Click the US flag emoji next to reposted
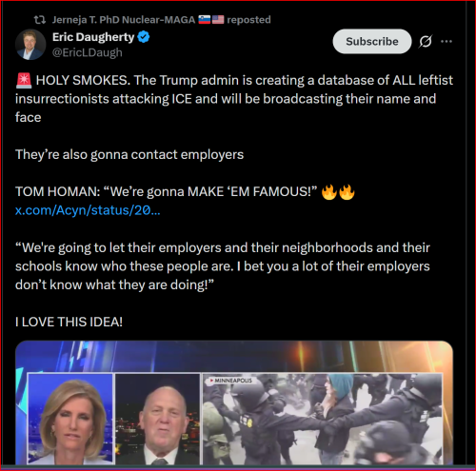Viewport: 476px width, 471px height. coord(218,20)
